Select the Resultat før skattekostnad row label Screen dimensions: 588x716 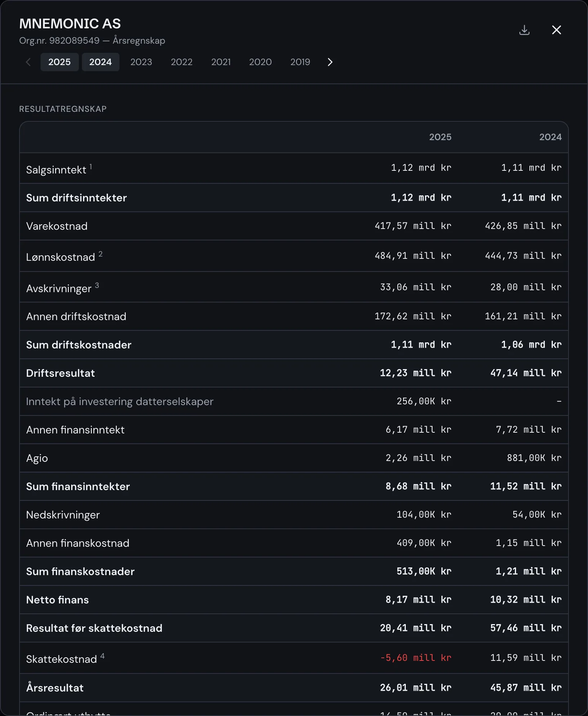click(94, 628)
